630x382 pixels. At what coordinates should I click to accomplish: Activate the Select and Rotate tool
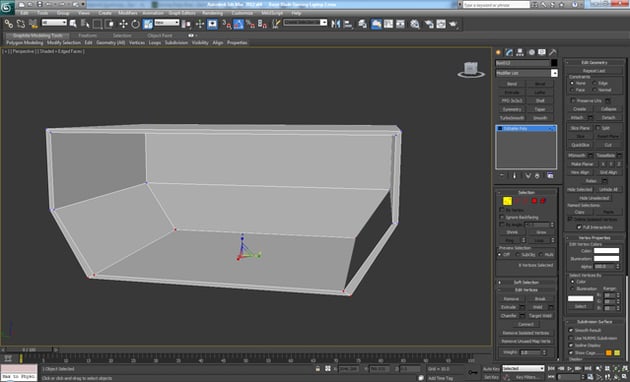(x=135, y=24)
